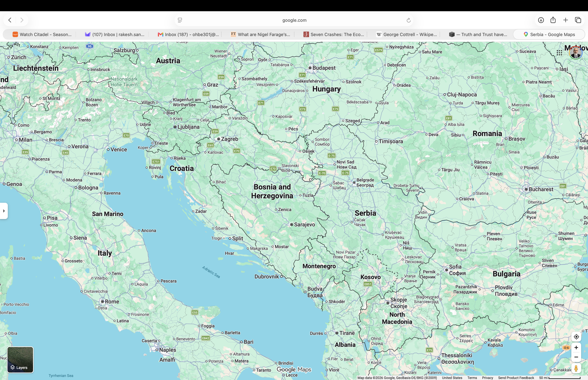The width and height of the screenshot is (588, 380).
Task: Select the Bosnia and Herzegovina label
Action: pyautogui.click(x=272, y=191)
